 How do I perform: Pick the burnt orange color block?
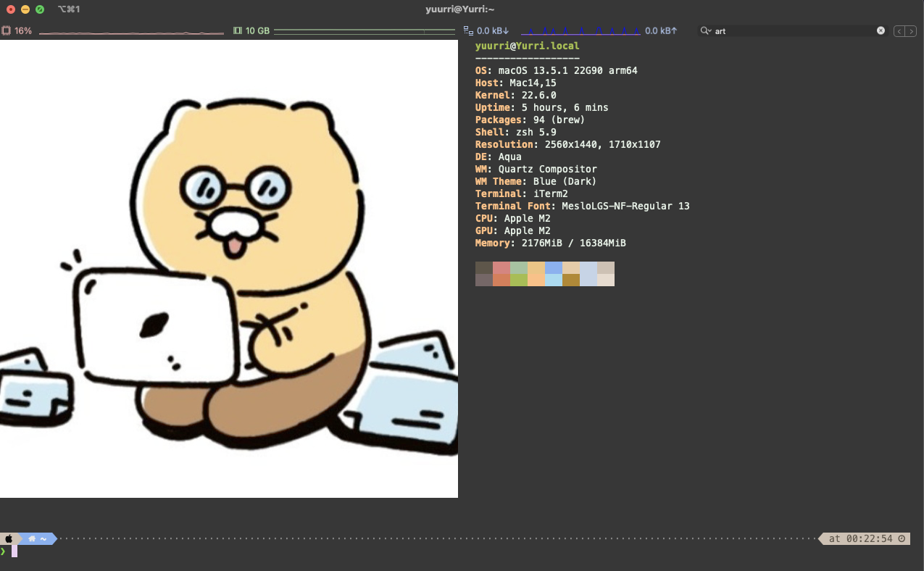(501, 280)
